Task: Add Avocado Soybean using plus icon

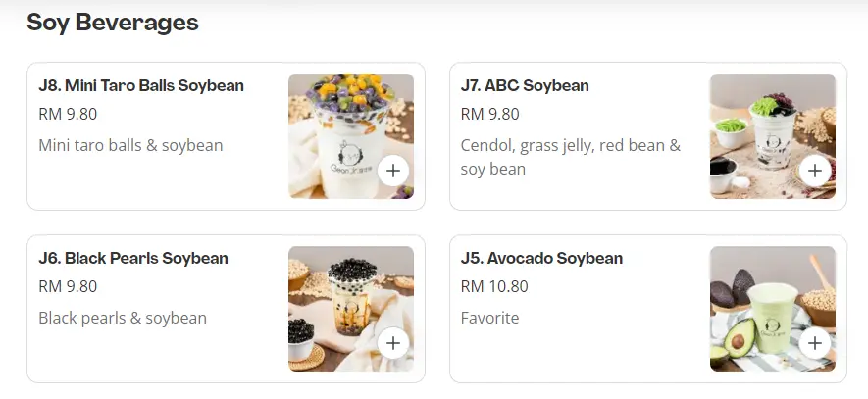Action: (815, 343)
